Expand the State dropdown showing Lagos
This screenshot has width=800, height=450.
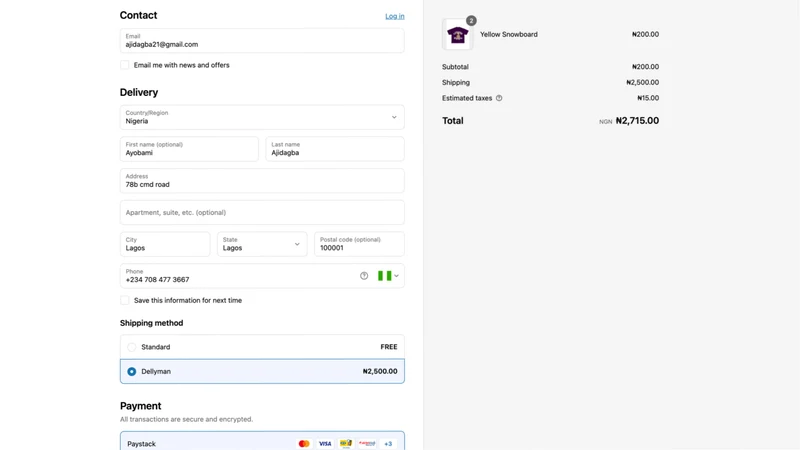tap(262, 244)
